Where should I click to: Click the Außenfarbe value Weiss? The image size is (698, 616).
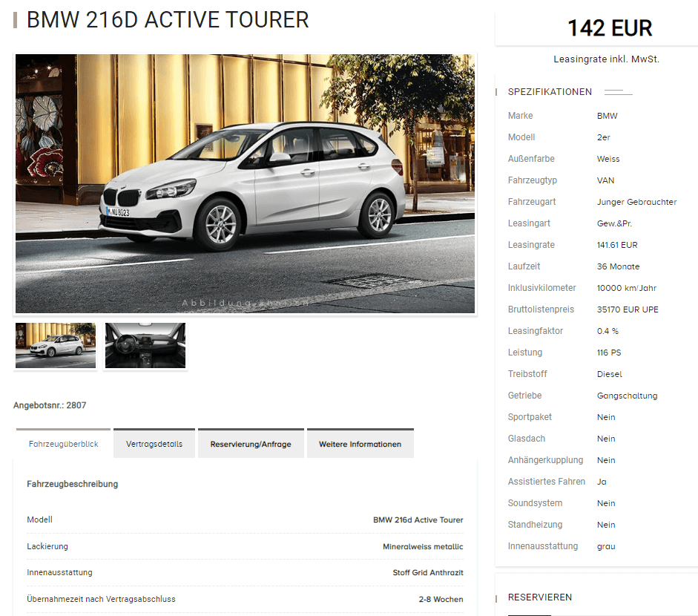[x=608, y=159]
